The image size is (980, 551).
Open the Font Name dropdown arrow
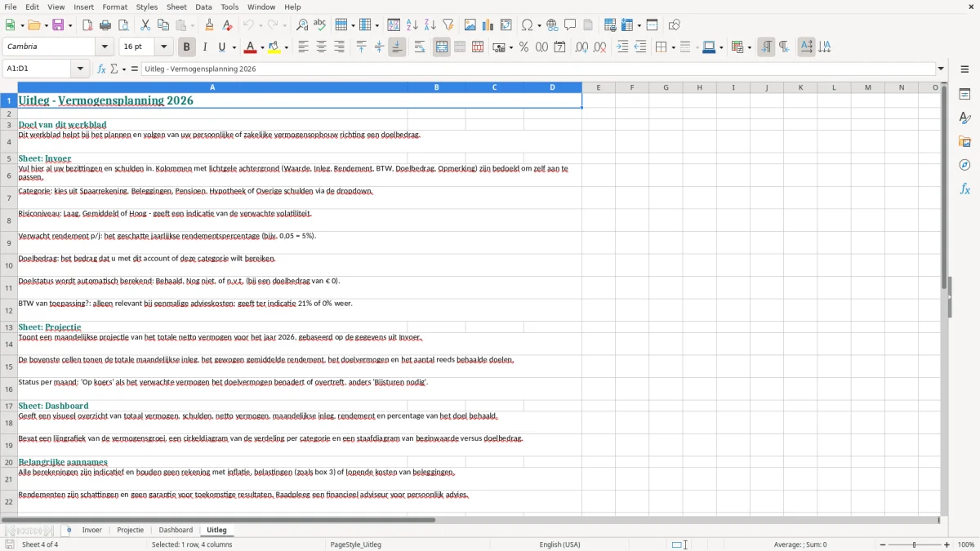(x=105, y=47)
